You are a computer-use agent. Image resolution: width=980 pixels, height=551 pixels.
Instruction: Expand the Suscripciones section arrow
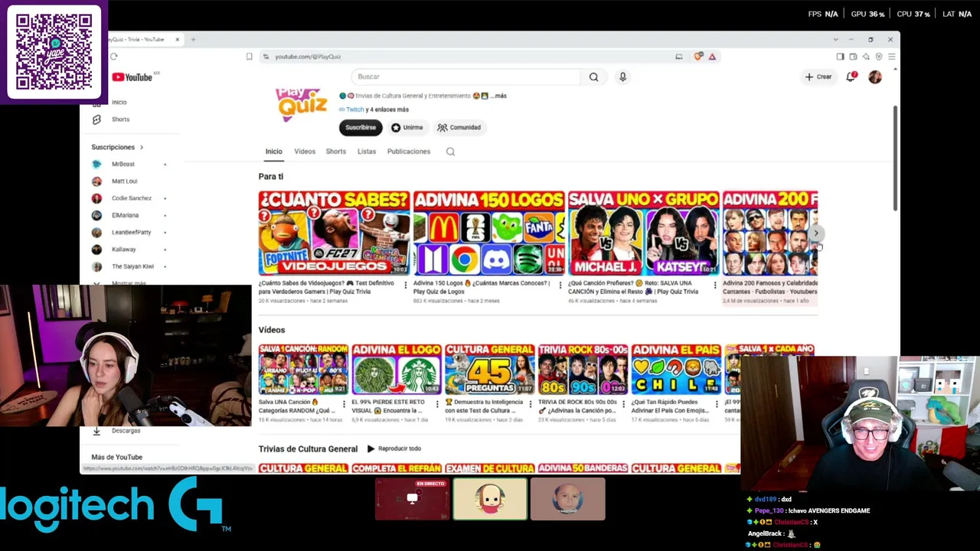(x=141, y=147)
